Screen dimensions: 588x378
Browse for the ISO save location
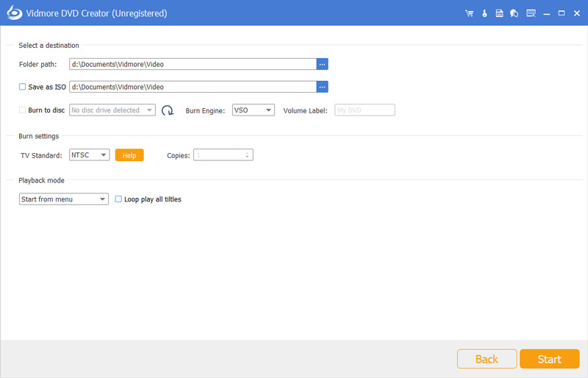click(x=322, y=87)
